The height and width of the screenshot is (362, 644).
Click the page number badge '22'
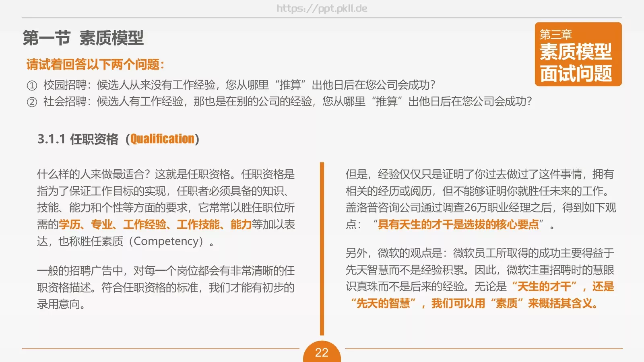(322, 352)
